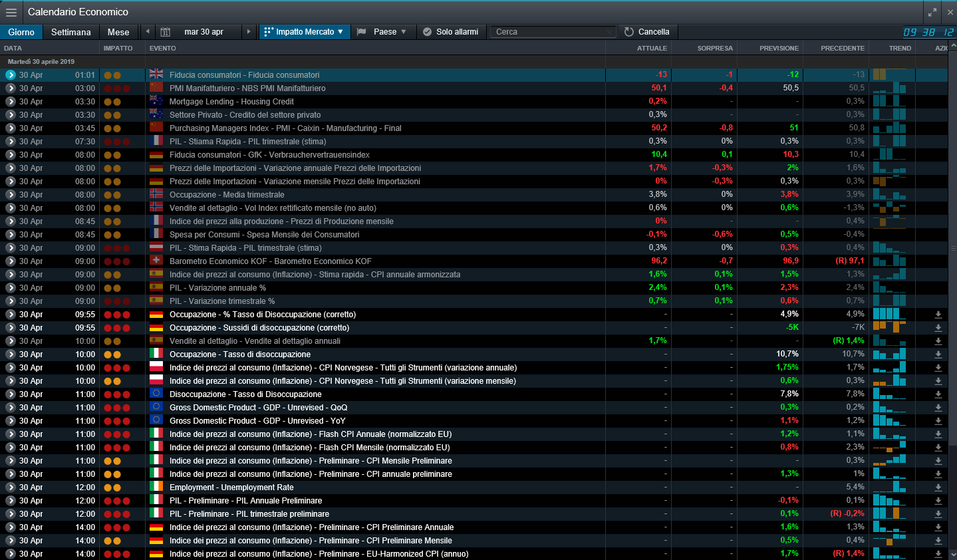Click the Swiss flag on Barometro Economico KOF row
The height and width of the screenshot is (560, 957).
(x=156, y=261)
